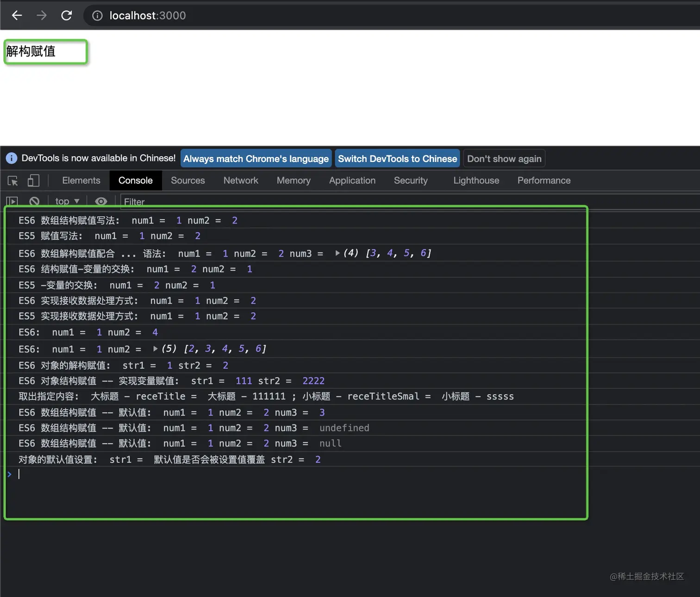Switch to the Performance tab

544,180
